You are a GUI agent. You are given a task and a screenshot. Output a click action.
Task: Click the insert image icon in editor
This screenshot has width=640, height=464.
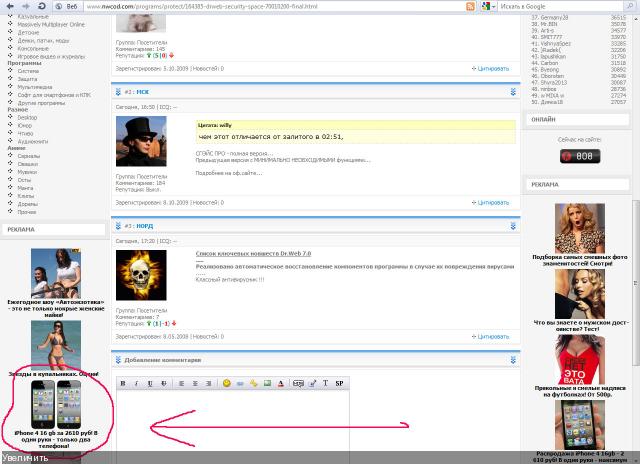coord(267,383)
